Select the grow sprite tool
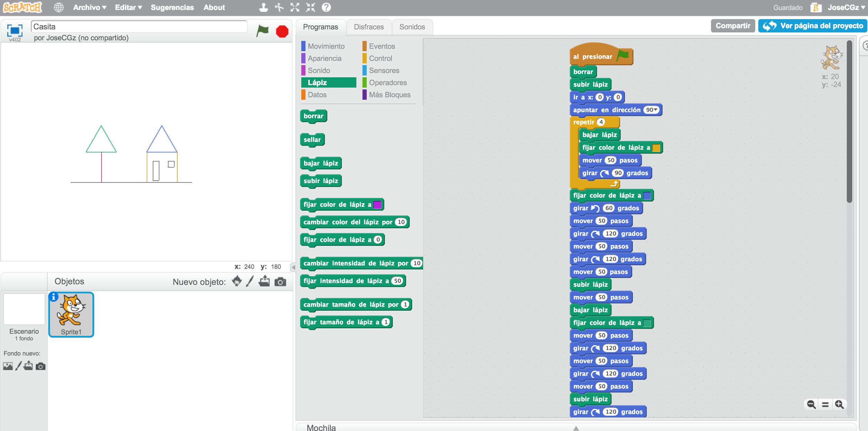Screen dimensions: 868x431 pos(294,7)
